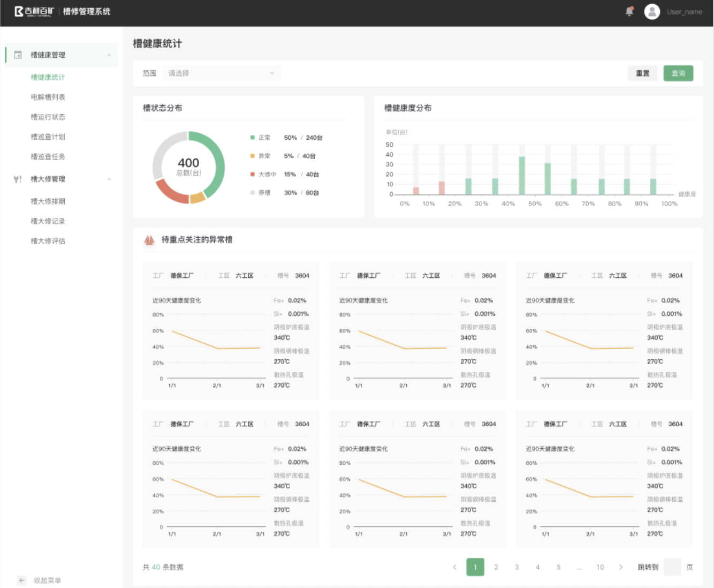
Task: Select 槽大修排期 from sidebar menu
Action: pyautogui.click(x=48, y=201)
